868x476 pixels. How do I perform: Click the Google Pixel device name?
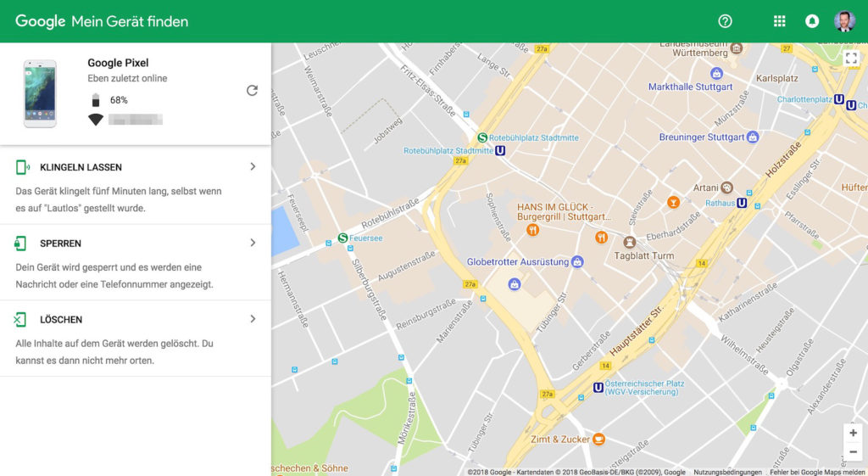click(x=118, y=63)
